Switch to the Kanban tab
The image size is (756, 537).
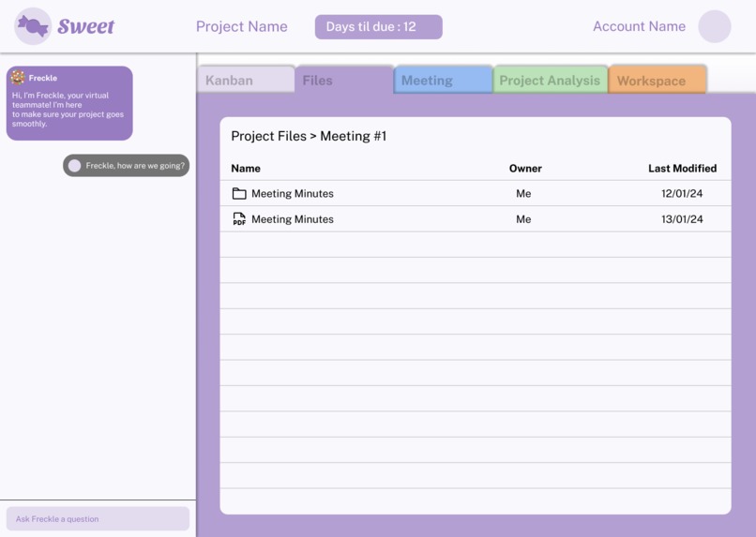coord(246,80)
